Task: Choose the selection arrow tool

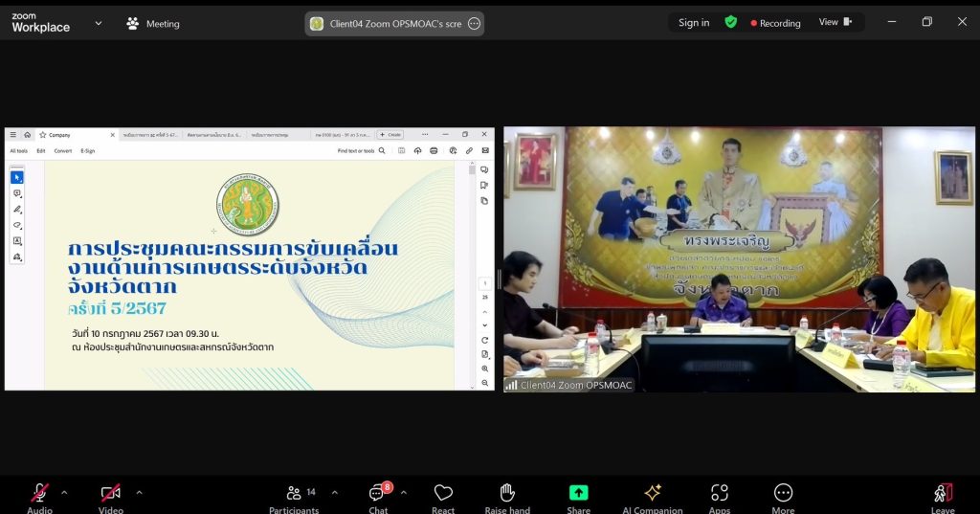Action: 17,178
